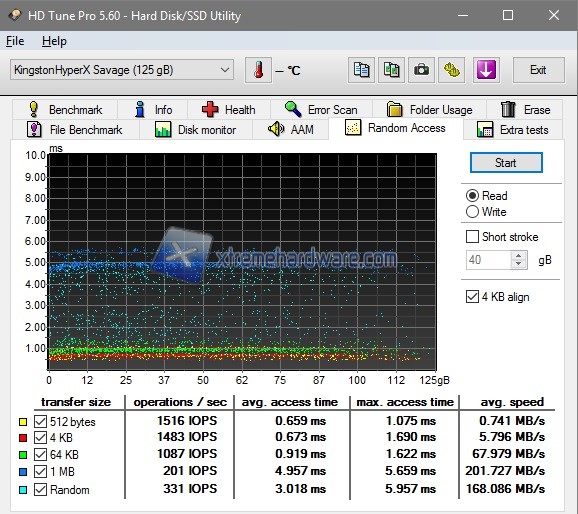Copy text results to clipboard icon
Viewport: 578px width, 514px height.
tap(361, 70)
